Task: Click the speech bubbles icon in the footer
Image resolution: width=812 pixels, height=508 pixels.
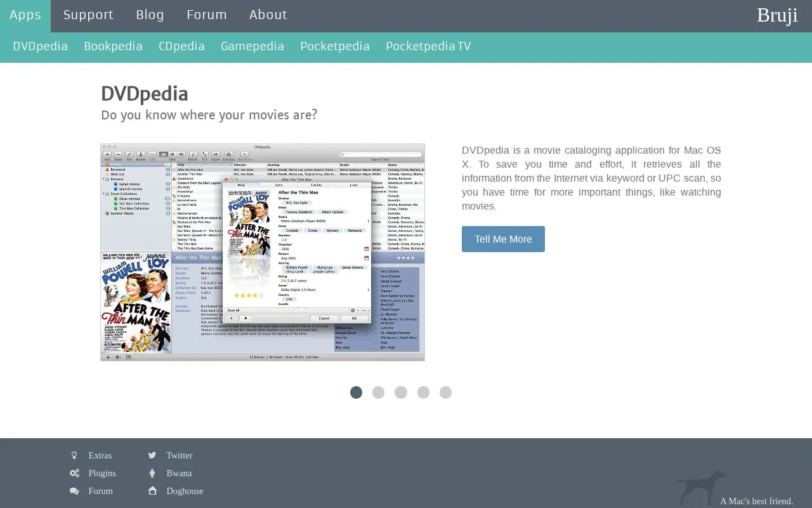Action: pyautogui.click(x=74, y=491)
